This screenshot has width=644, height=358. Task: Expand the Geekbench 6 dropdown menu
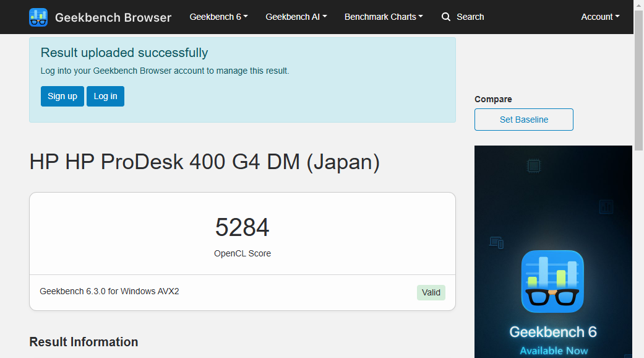click(218, 17)
